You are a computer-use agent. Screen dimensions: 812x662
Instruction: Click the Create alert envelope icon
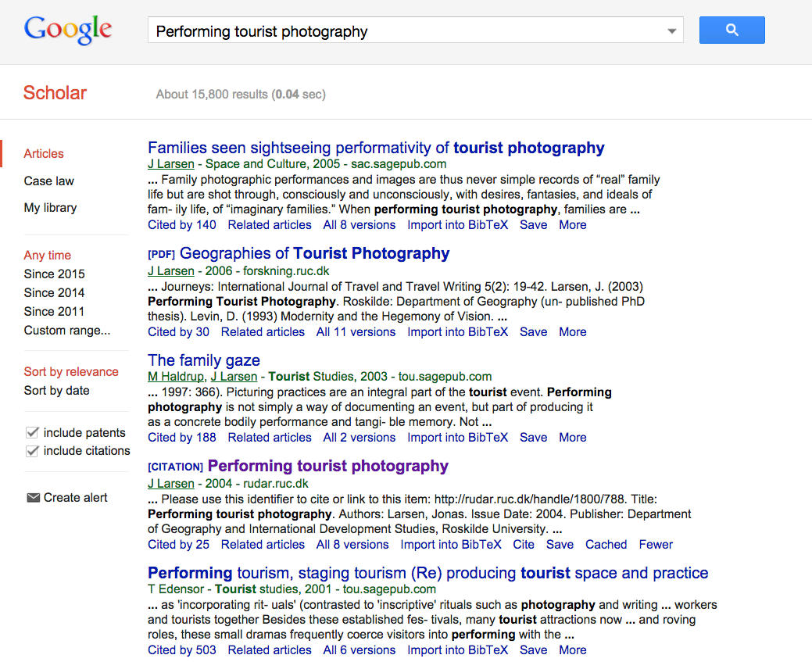32,497
